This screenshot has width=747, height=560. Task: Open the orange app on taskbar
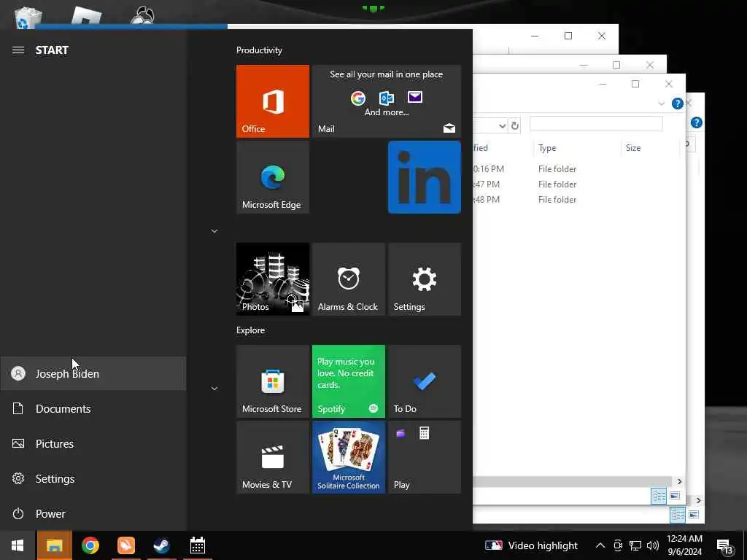click(x=125, y=545)
